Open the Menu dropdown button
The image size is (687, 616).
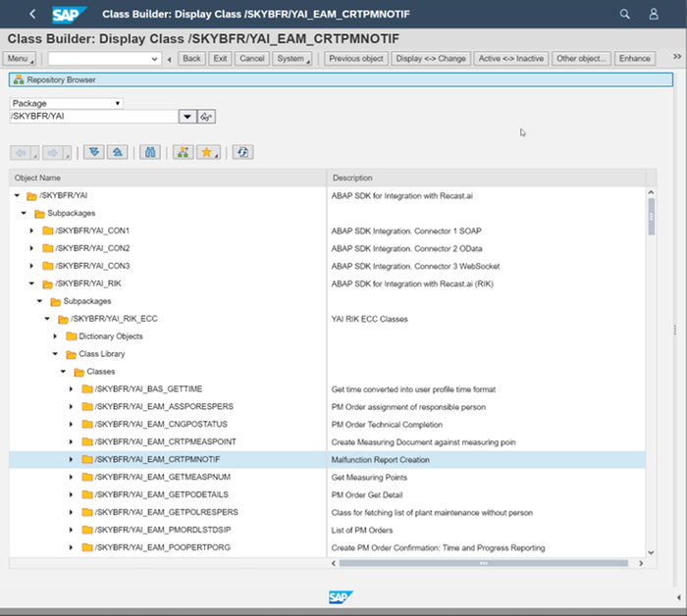[x=20, y=59]
